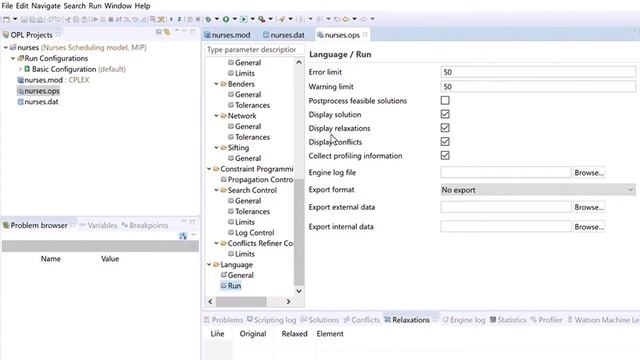Click the Warning limit input field
Screen dimensions: 640x360
[538, 87]
